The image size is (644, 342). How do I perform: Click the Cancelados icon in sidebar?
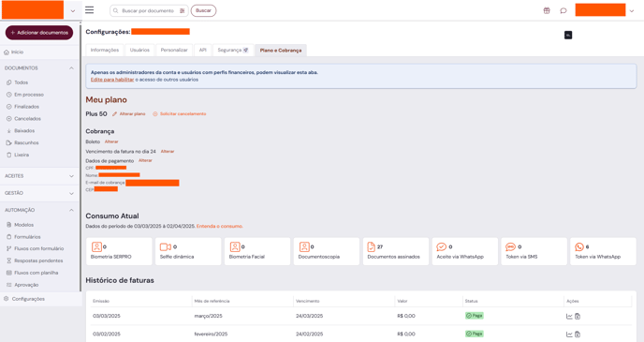point(9,119)
